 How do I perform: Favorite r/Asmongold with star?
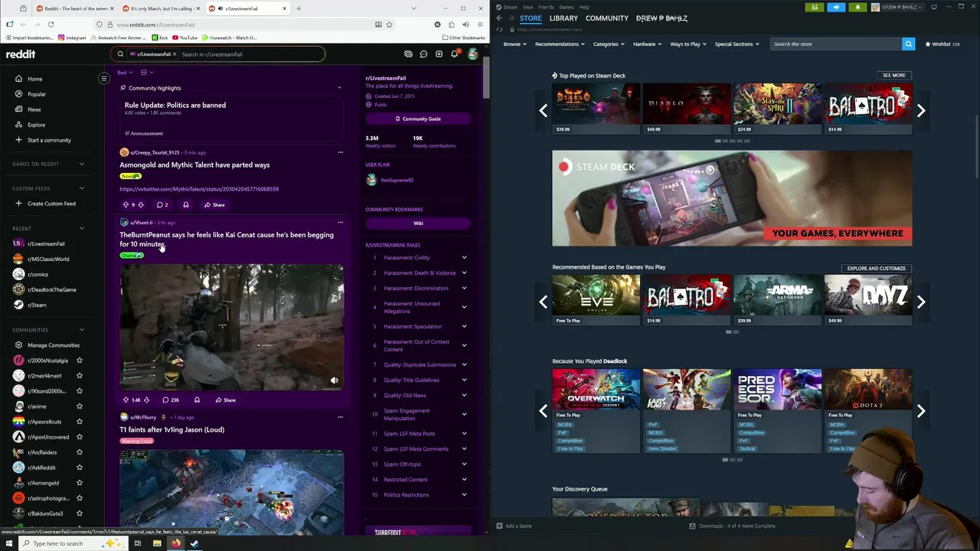click(79, 483)
